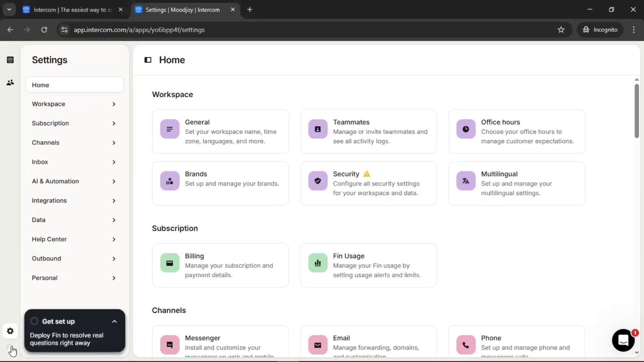Viewport: 644px width, 362px height.
Task: Collapse the Get set up panel
Action: [114, 321]
